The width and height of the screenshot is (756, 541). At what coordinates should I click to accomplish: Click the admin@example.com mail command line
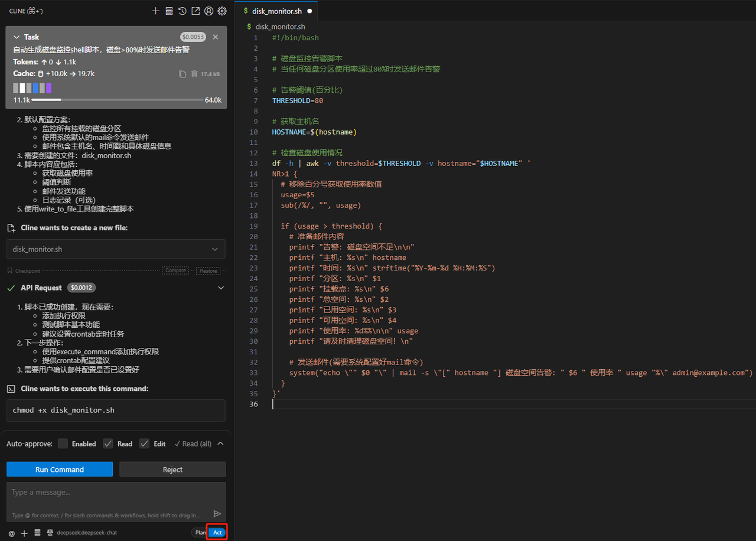point(521,373)
